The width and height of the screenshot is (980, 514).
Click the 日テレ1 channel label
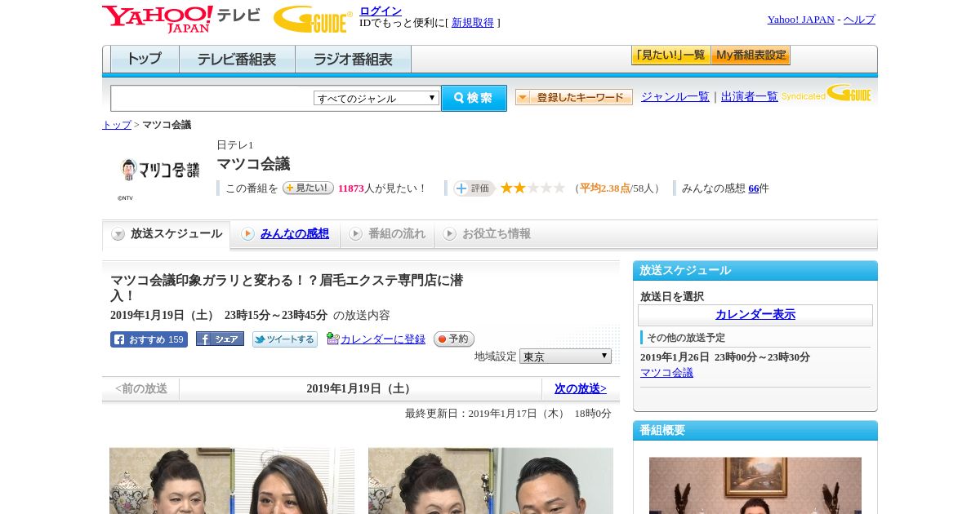pyautogui.click(x=235, y=145)
